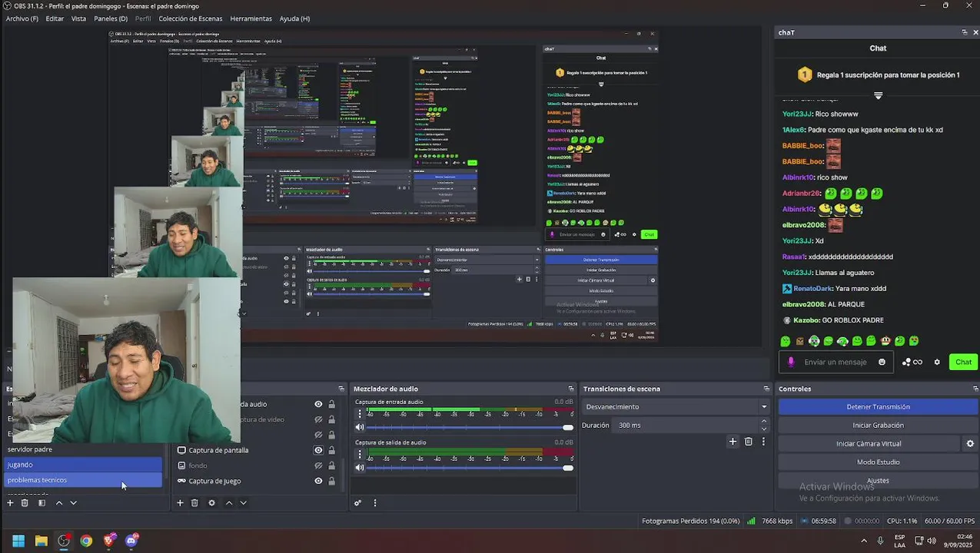
Task: Delete selected scene with the scenes trash icon
Action: pos(25,503)
